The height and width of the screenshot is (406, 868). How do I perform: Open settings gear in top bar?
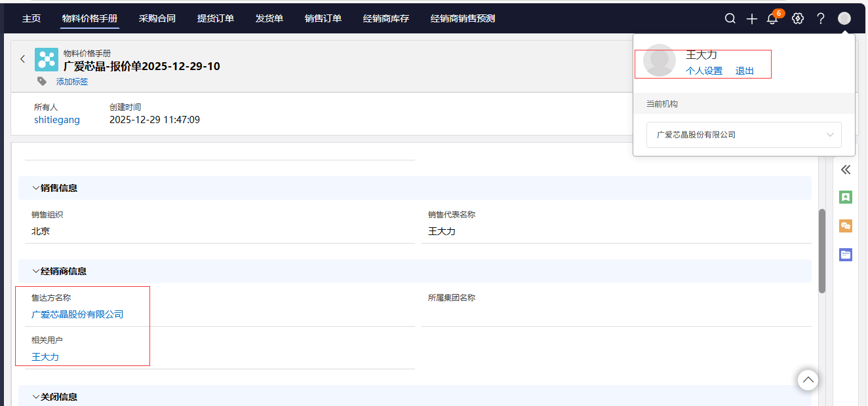(x=798, y=18)
